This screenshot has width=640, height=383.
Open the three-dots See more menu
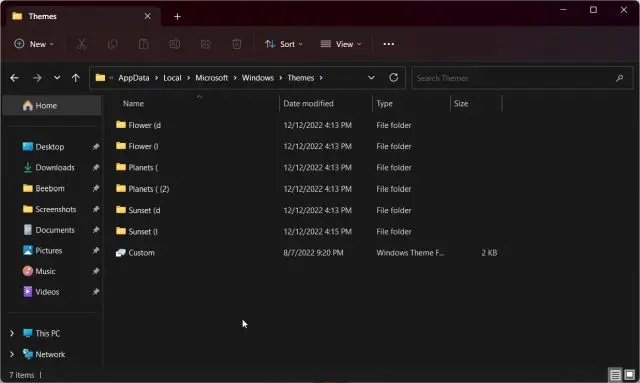tap(389, 44)
